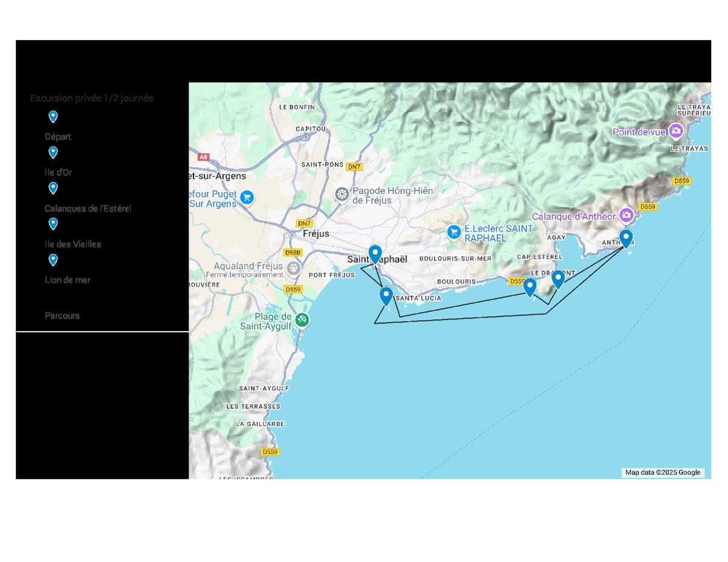Click the Carrefour Puget shopping cart icon

pos(246,198)
